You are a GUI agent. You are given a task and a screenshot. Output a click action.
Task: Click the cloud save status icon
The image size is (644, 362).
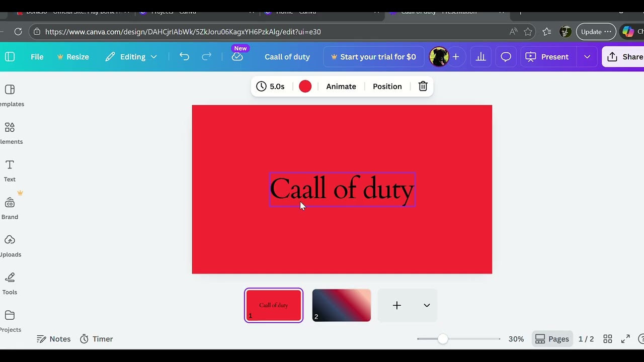[237, 57]
